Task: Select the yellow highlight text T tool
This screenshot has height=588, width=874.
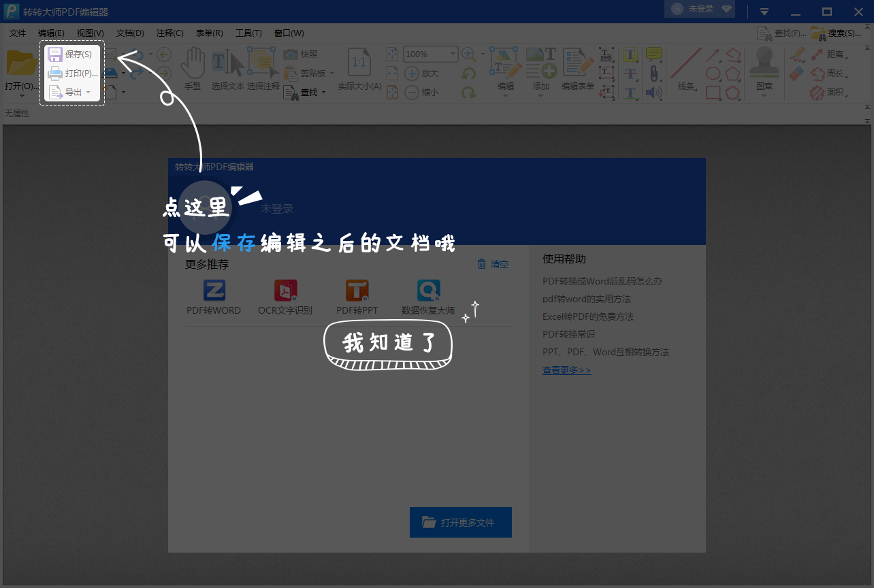Action: tap(631, 54)
